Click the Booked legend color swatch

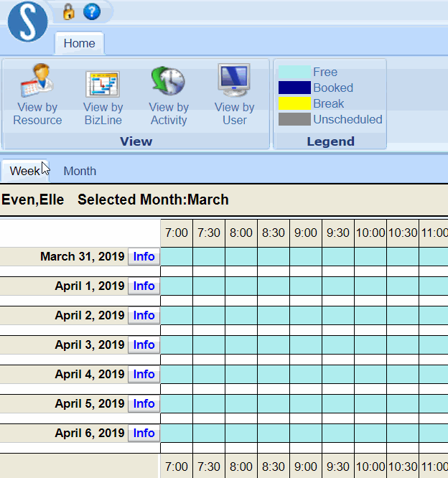point(294,88)
